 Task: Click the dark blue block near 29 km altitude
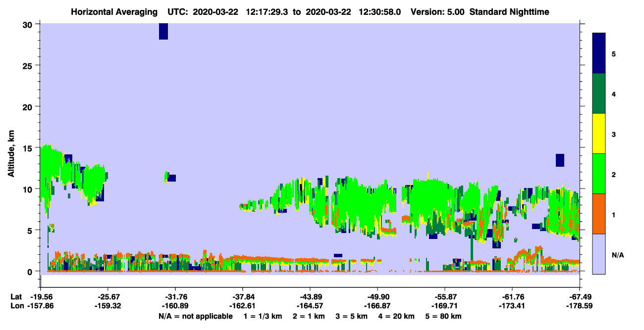pos(163,31)
